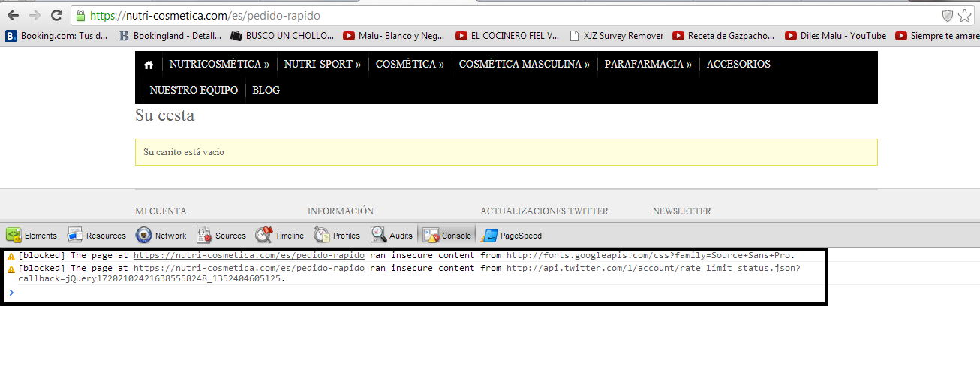
Task: Click the browser back arrow button
Action: click(x=14, y=16)
